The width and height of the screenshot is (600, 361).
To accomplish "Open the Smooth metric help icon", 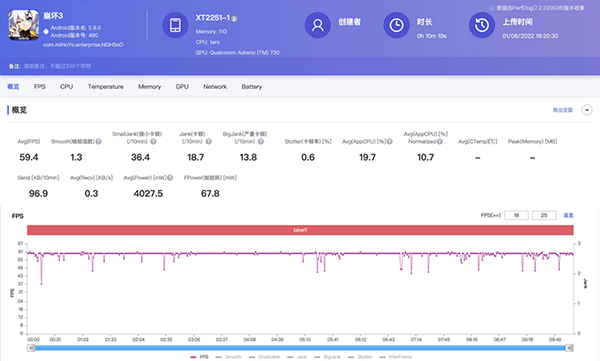I will coord(99,142).
